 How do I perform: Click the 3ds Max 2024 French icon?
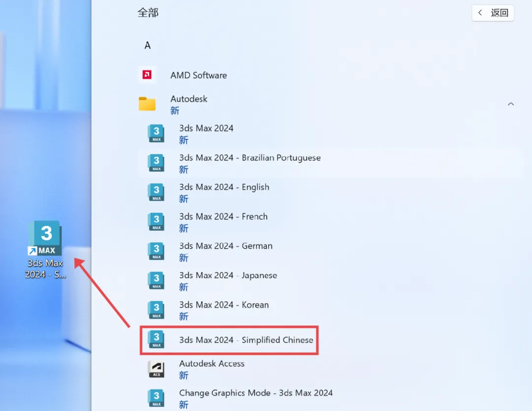click(x=156, y=222)
